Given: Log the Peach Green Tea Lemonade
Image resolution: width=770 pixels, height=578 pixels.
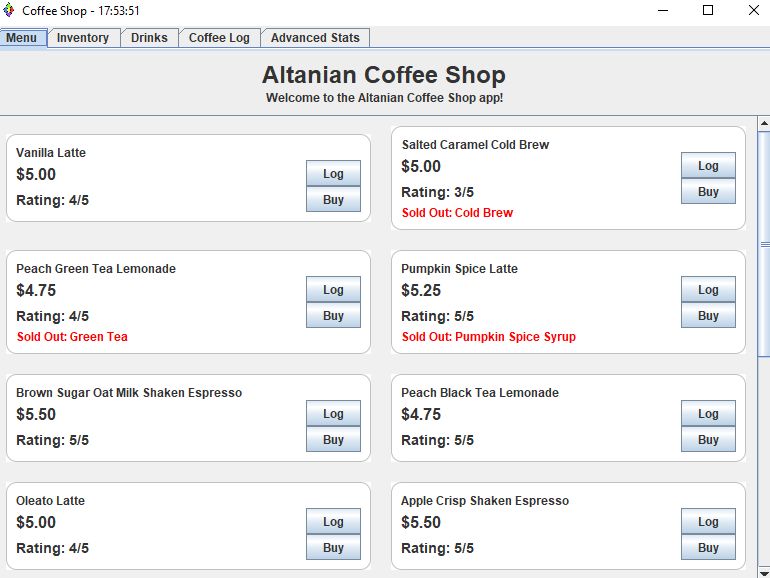Looking at the screenshot, I should (x=333, y=290).
